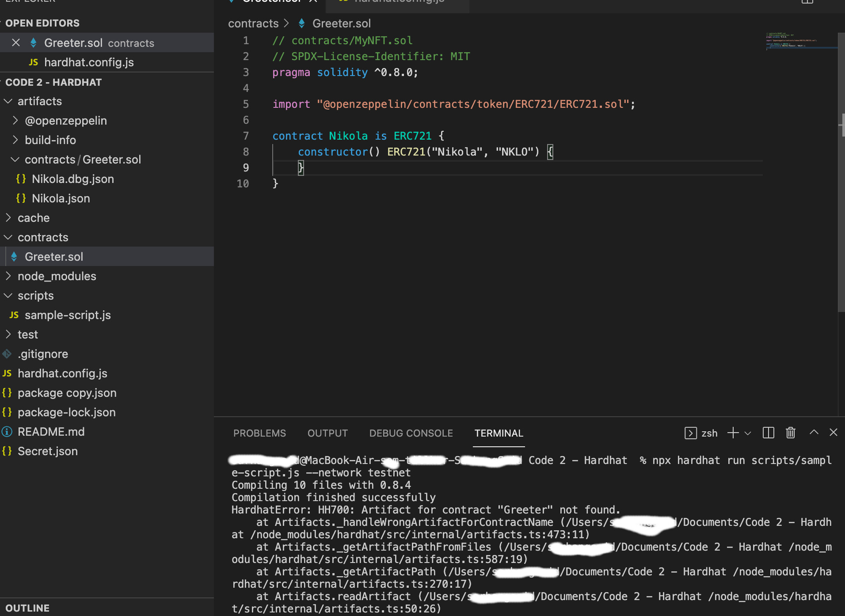Click the git icon of .gitignore
Image resolution: width=845 pixels, height=616 pixels.
(7, 354)
